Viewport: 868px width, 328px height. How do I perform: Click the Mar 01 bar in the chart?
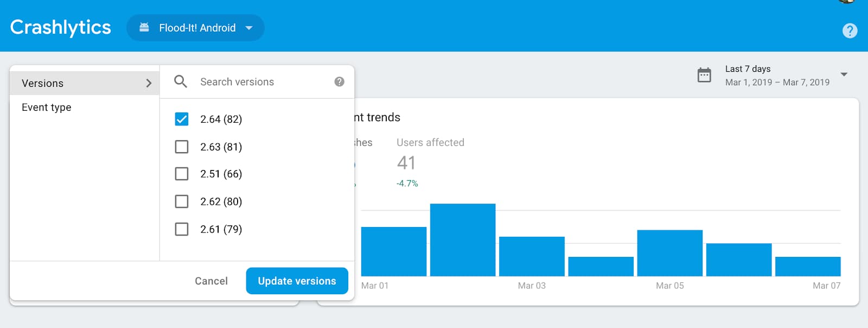(394, 251)
